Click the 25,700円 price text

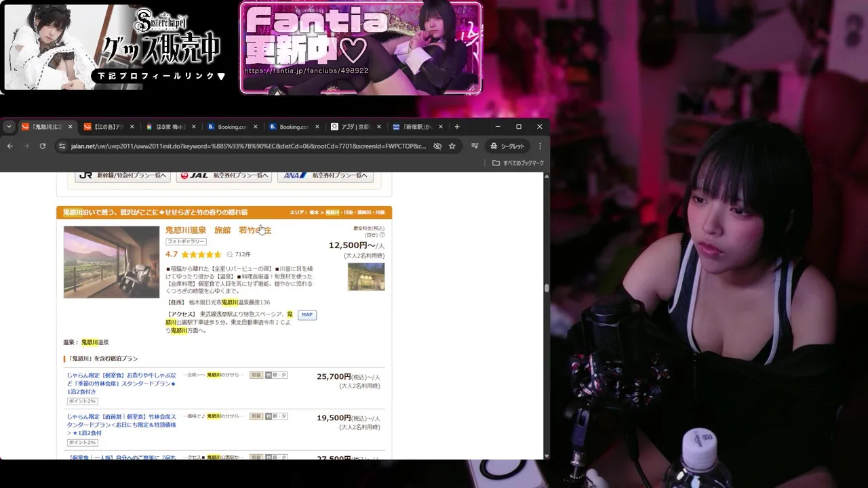tap(334, 377)
